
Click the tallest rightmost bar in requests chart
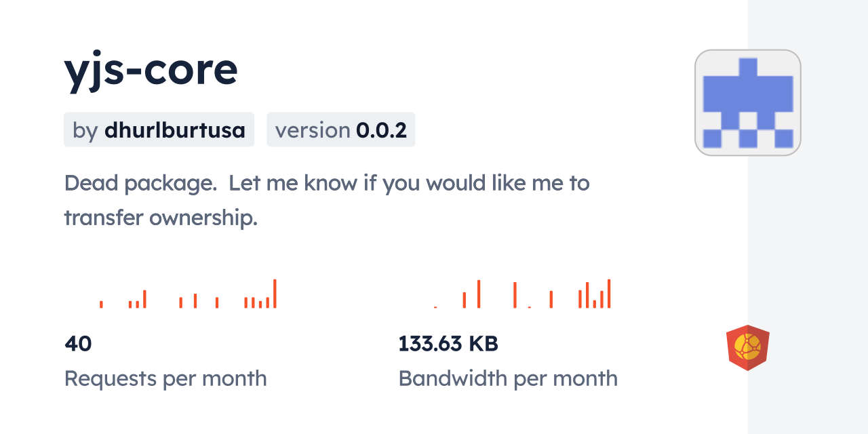click(x=275, y=294)
